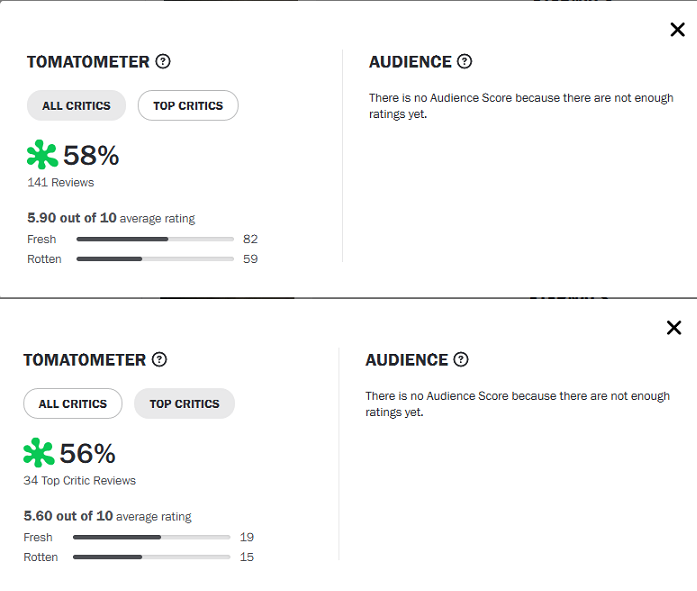Click the 34 Top Critic Reviews text
Viewport: 697px width, 591px height.
[80, 481]
